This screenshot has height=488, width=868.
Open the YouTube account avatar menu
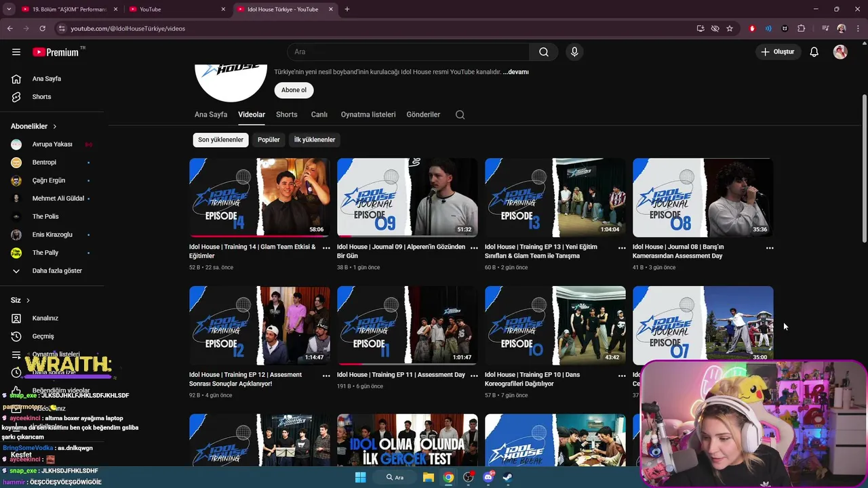tap(840, 52)
